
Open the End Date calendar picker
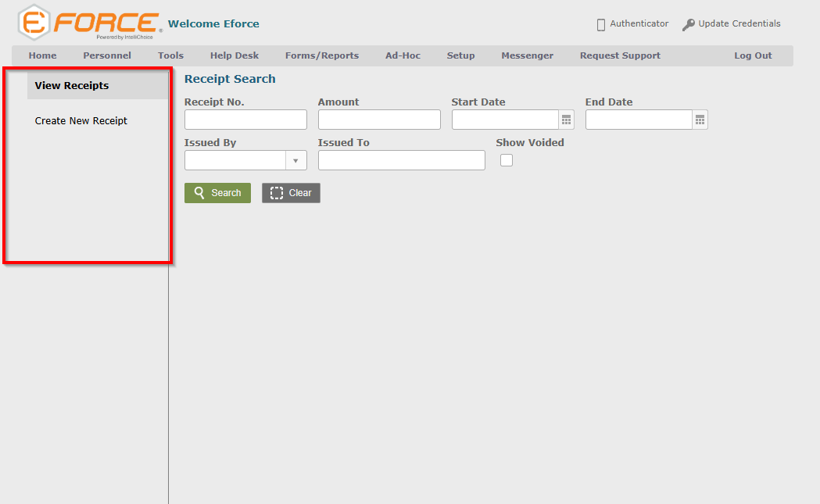(700, 120)
